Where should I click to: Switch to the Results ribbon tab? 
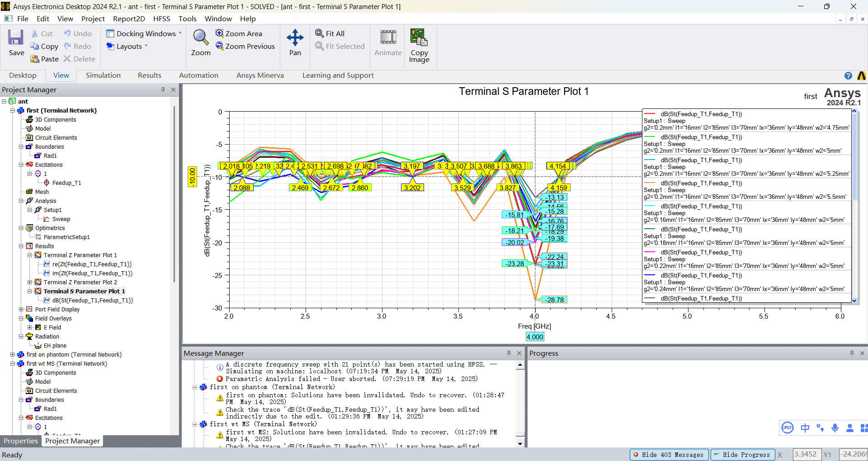pyautogui.click(x=150, y=75)
